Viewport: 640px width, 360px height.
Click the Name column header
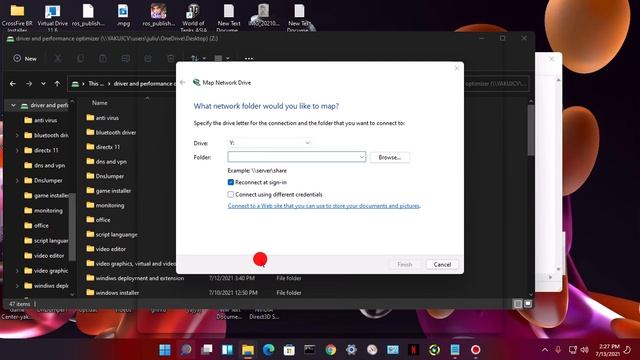100,103
